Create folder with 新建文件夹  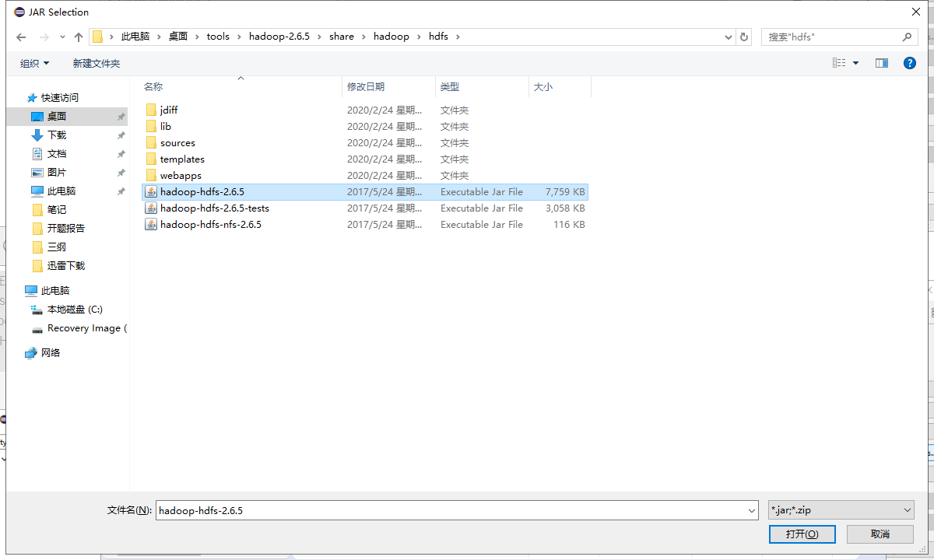[x=97, y=63]
